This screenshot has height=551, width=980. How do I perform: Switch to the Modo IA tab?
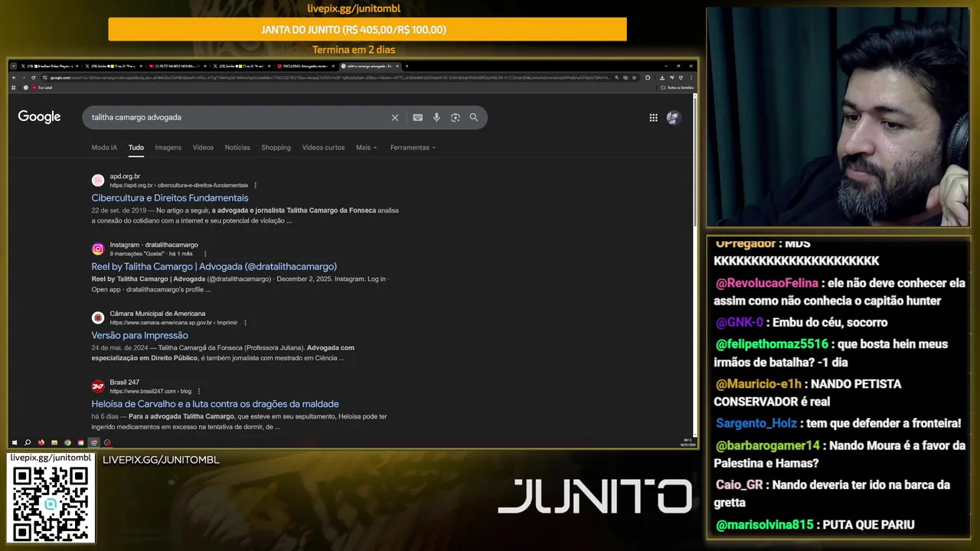(104, 147)
